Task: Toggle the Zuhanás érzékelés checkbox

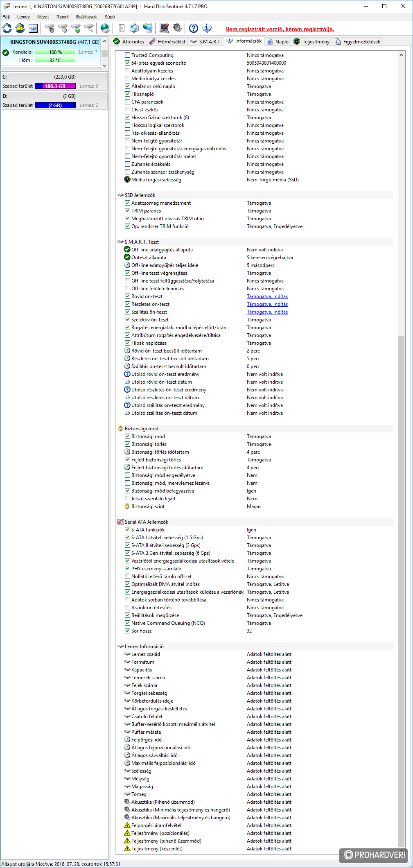Action: coord(127,164)
